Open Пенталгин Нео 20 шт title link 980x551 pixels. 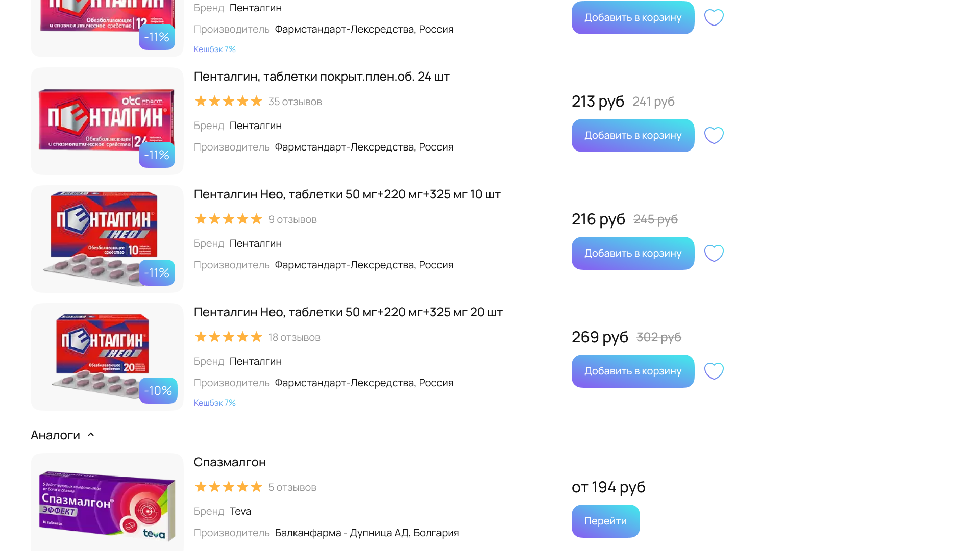(x=348, y=312)
